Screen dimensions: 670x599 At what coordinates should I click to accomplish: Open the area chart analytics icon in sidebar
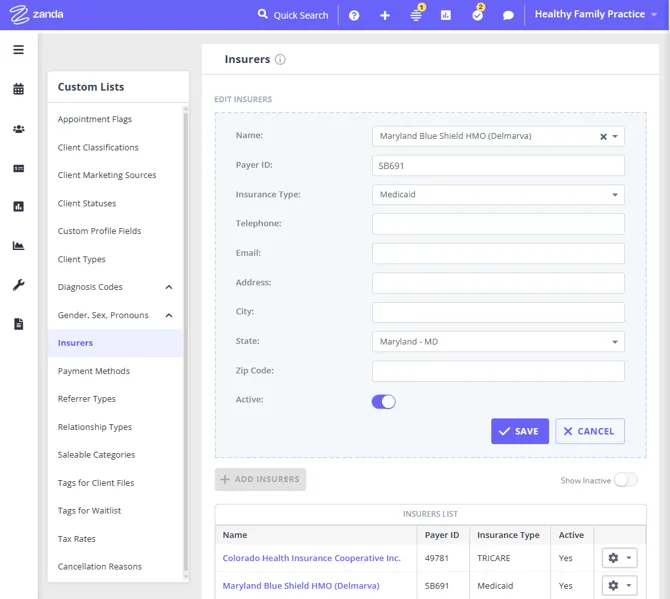click(x=18, y=246)
